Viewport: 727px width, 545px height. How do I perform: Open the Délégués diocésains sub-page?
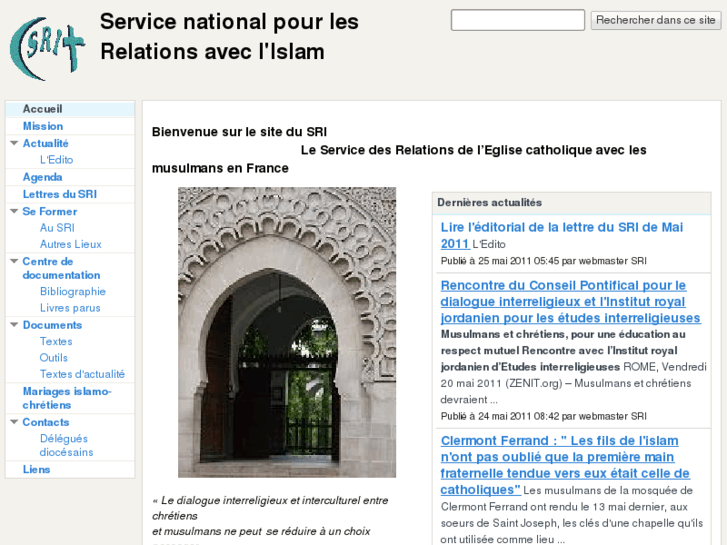[66, 445]
